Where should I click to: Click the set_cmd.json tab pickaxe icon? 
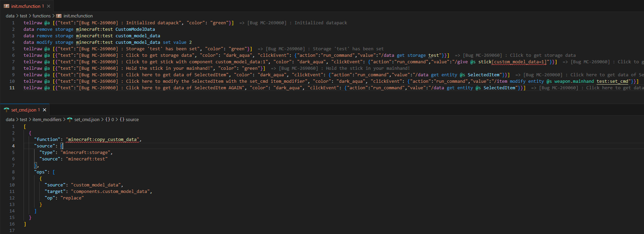point(6,110)
